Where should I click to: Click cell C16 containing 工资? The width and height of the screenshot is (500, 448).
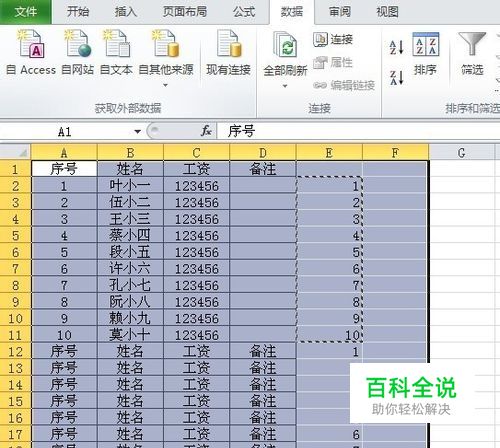coord(197,417)
